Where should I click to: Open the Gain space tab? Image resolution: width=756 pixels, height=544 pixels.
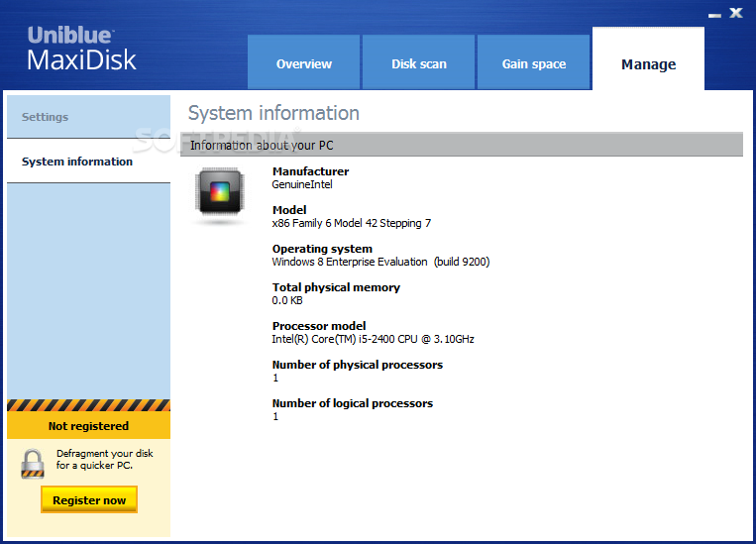click(533, 62)
